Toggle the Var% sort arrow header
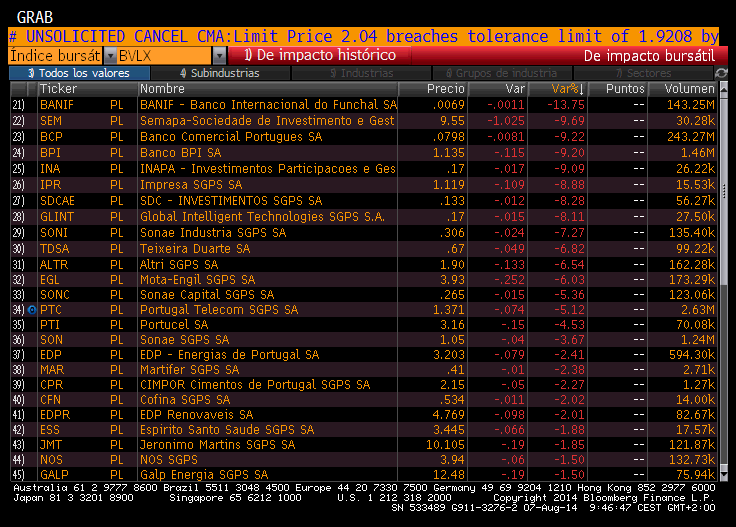The height and width of the screenshot is (527, 736). [558, 89]
